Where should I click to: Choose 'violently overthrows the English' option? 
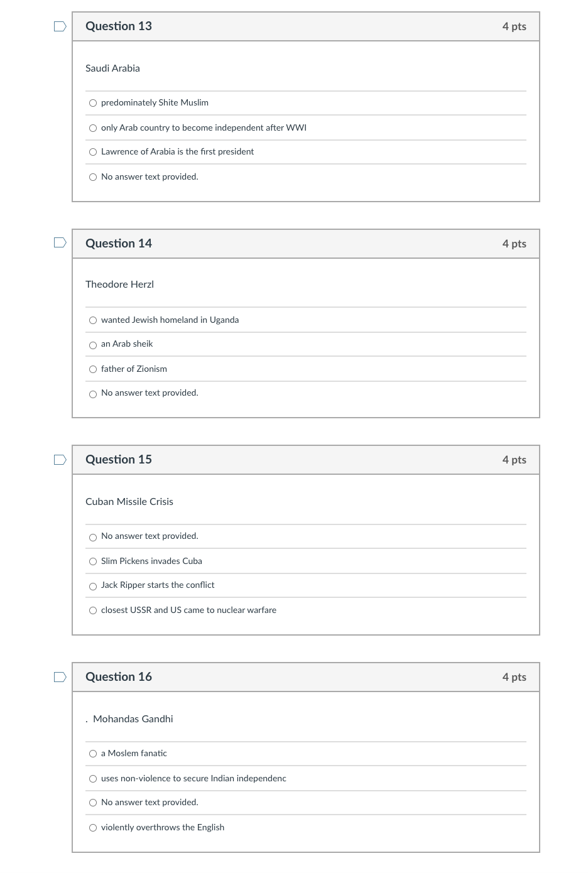(93, 828)
